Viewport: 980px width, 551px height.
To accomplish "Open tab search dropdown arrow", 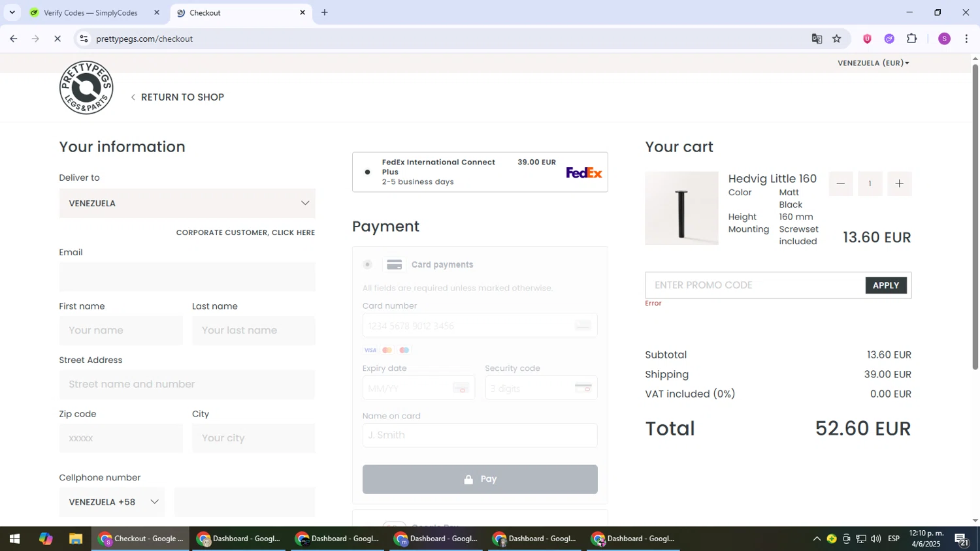I will tap(12, 12).
